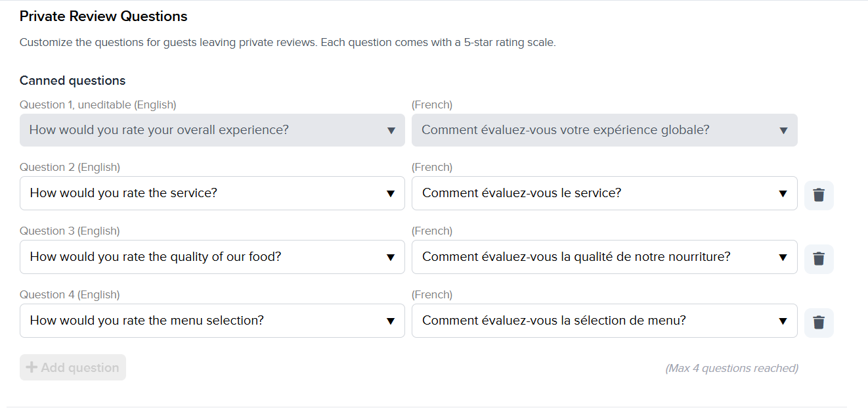Remove Question 4 with the trash icon
Screen dimensions: 868x414
pos(819,323)
